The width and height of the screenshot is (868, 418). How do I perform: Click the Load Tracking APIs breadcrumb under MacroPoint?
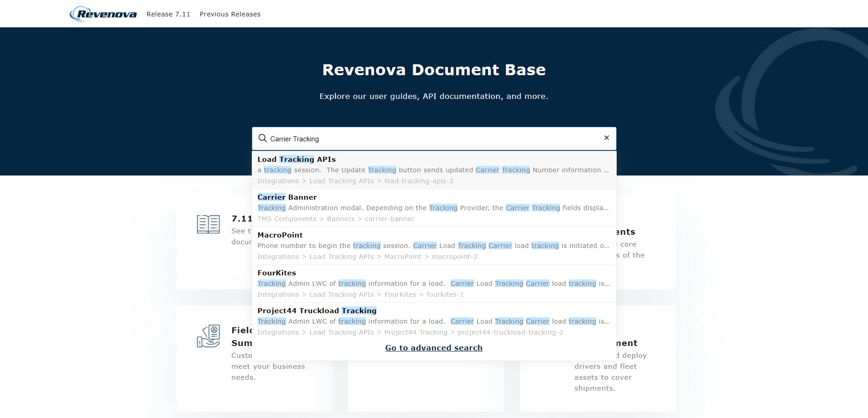(x=341, y=257)
